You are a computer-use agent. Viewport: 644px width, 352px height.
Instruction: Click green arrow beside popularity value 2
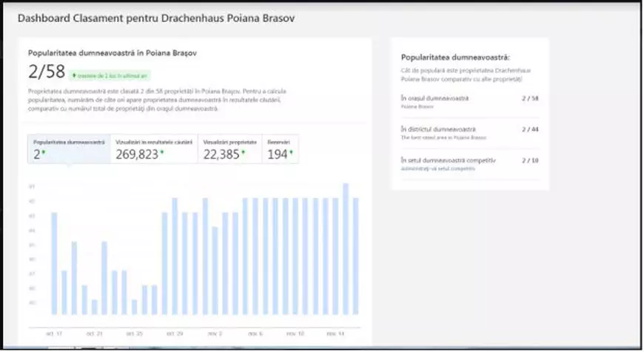pyautogui.click(x=44, y=153)
